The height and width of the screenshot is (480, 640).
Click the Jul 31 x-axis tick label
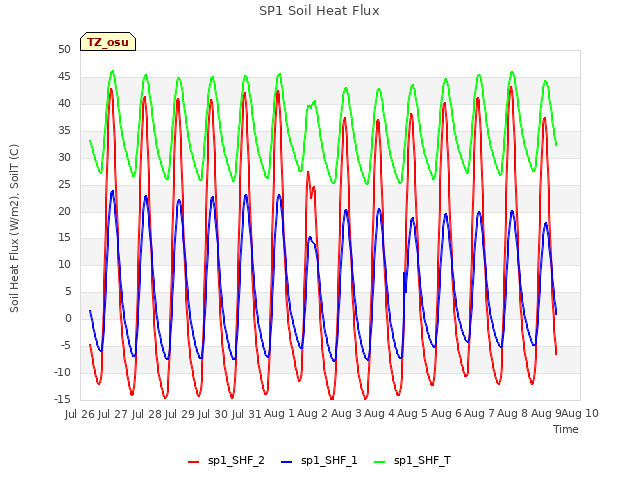click(x=247, y=414)
